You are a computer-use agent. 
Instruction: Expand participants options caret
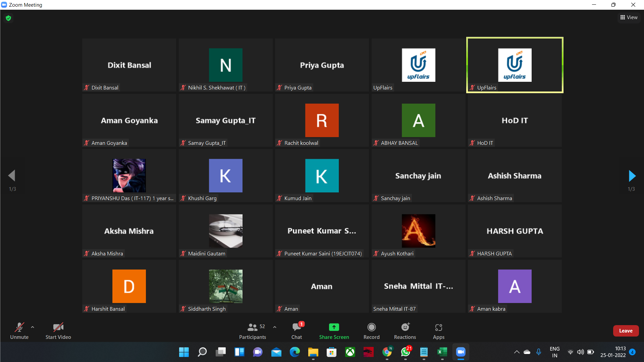tap(275, 327)
